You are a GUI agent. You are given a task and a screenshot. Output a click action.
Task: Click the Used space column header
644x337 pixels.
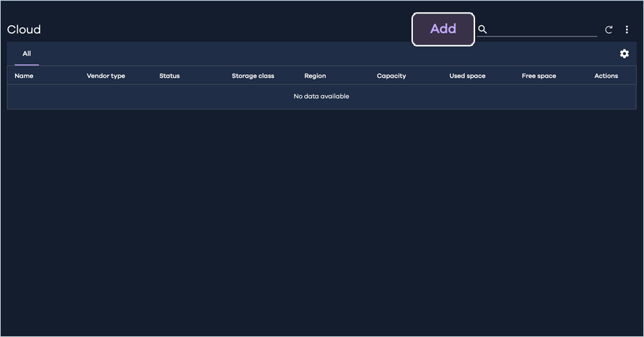(467, 76)
